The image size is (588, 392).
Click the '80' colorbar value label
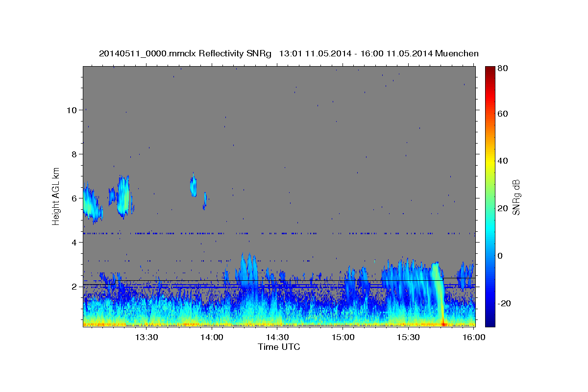[x=503, y=69]
